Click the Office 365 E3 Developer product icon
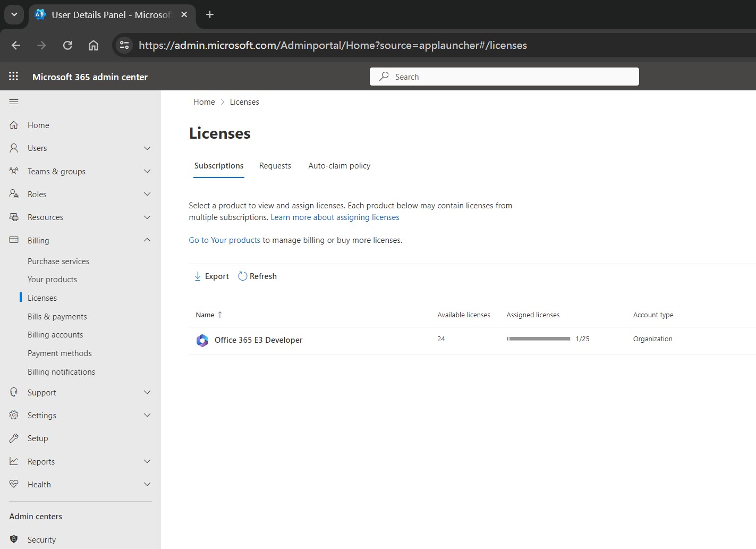Viewport: 756px width, 549px height. (202, 341)
